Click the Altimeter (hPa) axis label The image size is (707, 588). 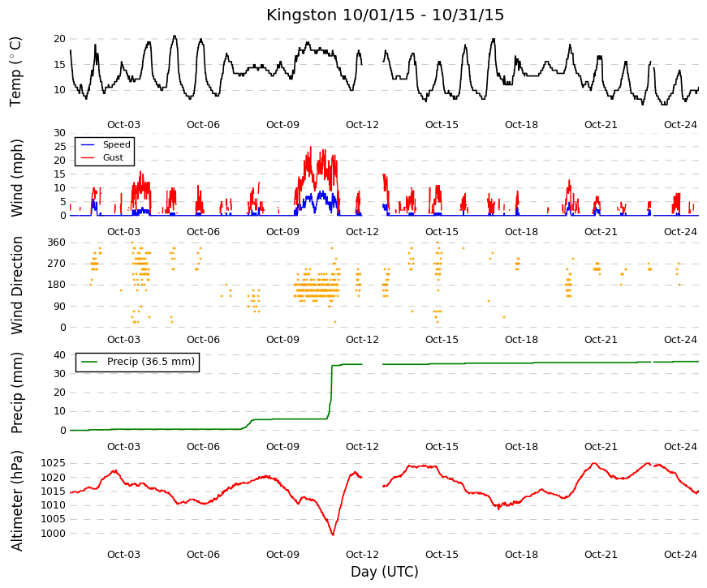[16, 500]
